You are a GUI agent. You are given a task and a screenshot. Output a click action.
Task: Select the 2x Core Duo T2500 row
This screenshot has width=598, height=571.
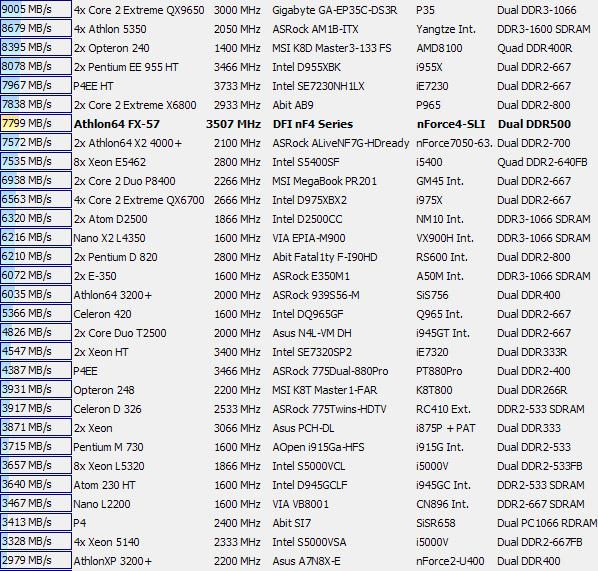[x=299, y=333]
